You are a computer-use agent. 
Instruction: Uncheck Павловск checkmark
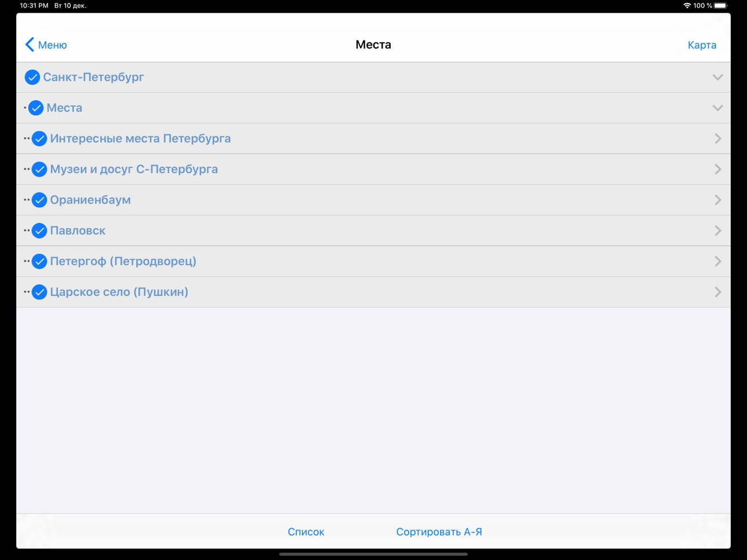click(39, 230)
